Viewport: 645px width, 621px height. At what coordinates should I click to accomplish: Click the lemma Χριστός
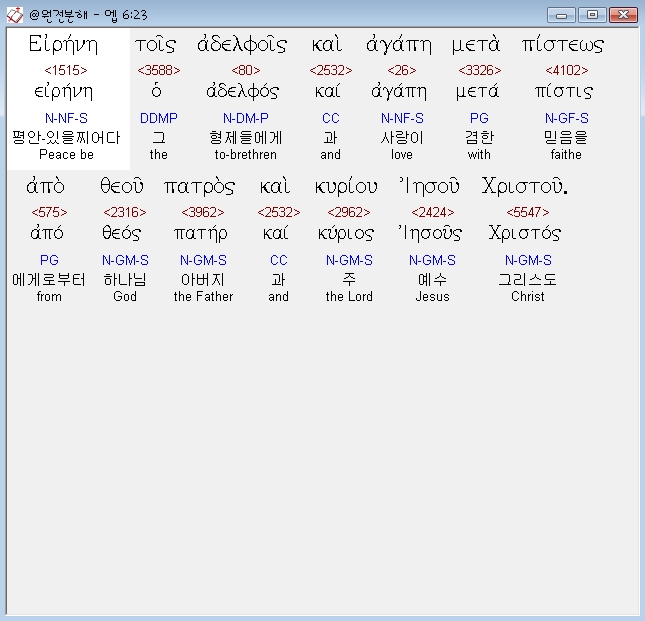point(524,233)
